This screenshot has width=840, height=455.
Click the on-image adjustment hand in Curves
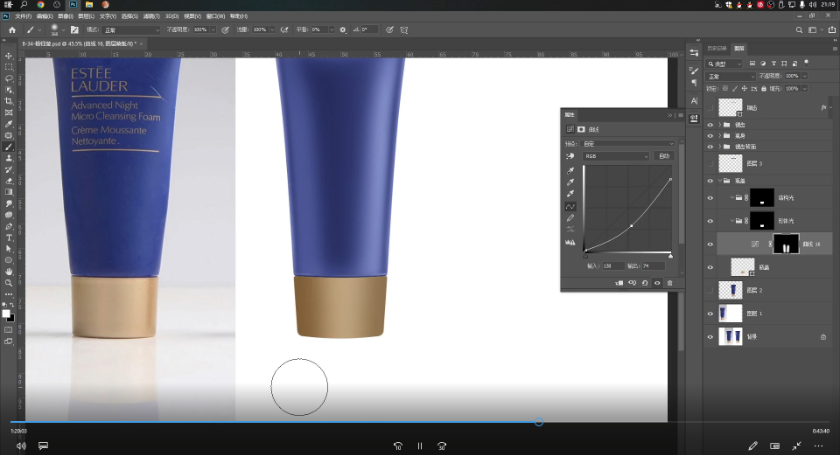click(x=570, y=156)
